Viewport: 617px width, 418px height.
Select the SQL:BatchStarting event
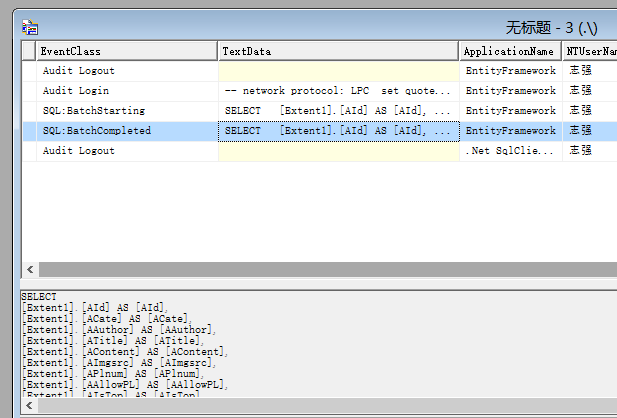click(93, 111)
